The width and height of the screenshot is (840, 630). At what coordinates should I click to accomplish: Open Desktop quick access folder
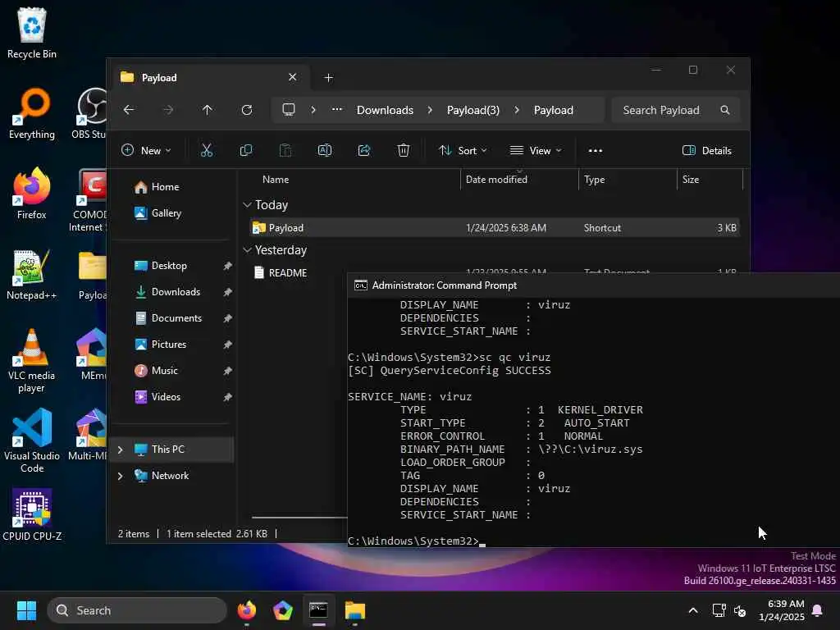[x=172, y=266]
